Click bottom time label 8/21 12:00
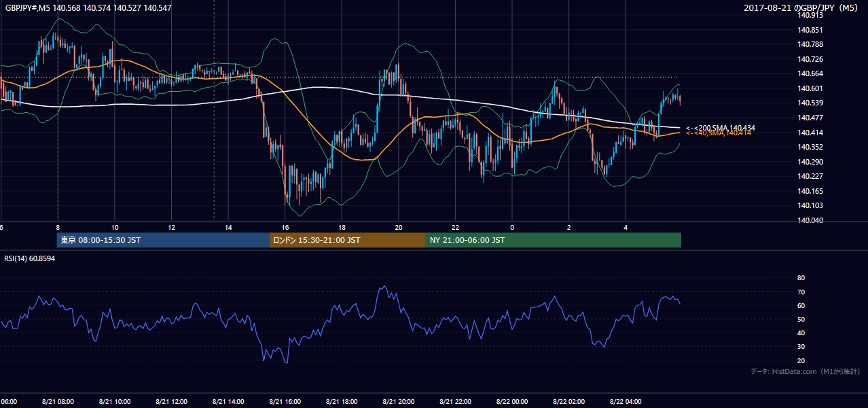 click(x=171, y=402)
